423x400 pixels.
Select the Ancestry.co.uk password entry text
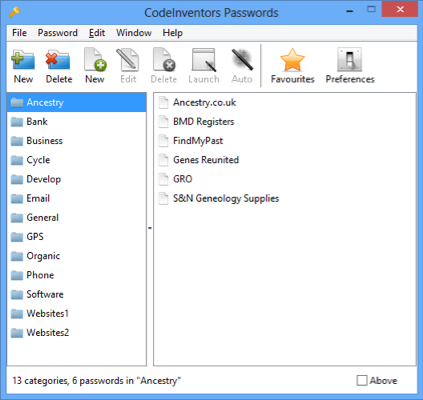(x=204, y=102)
